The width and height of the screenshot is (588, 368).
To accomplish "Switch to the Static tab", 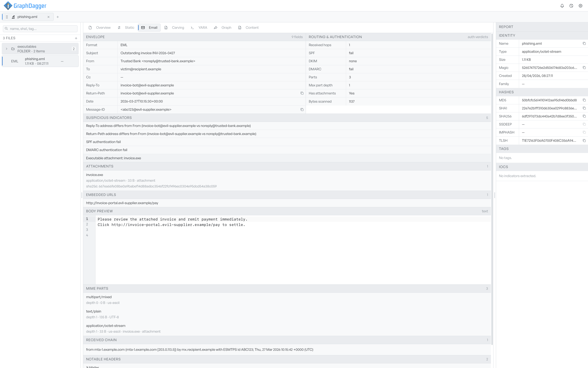I will click(x=126, y=28).
